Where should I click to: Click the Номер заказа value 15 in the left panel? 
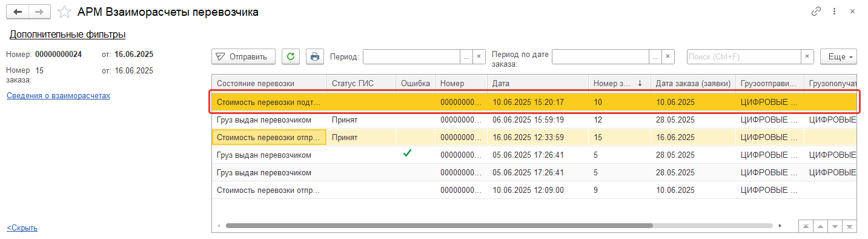point(39,70)
